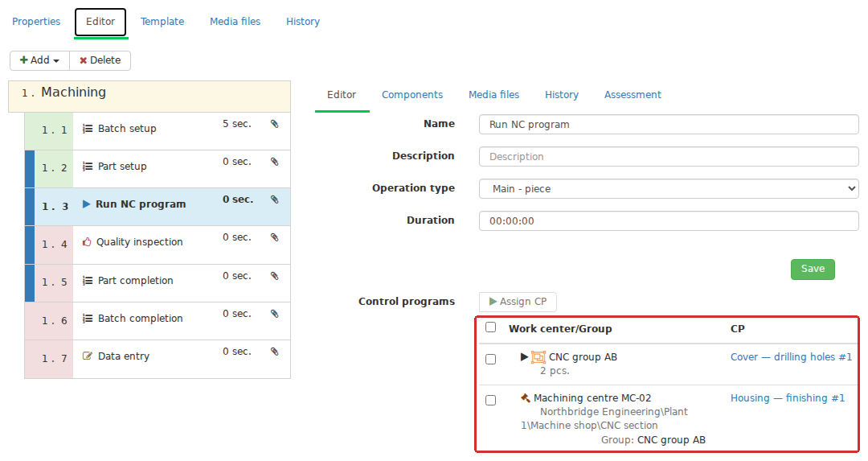868x461 pixels.
Task: Switch to the Properties tab
Action: point(36,22)
